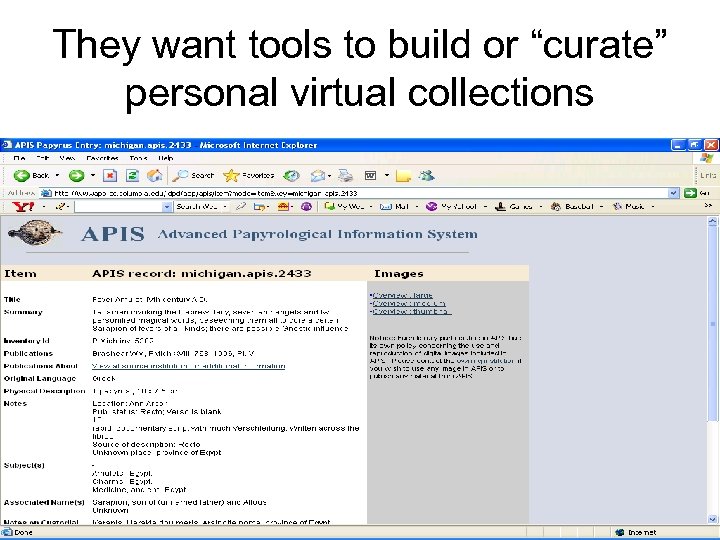720x540 pixels.
Task: Open the Edit menu
Action: 43,158
